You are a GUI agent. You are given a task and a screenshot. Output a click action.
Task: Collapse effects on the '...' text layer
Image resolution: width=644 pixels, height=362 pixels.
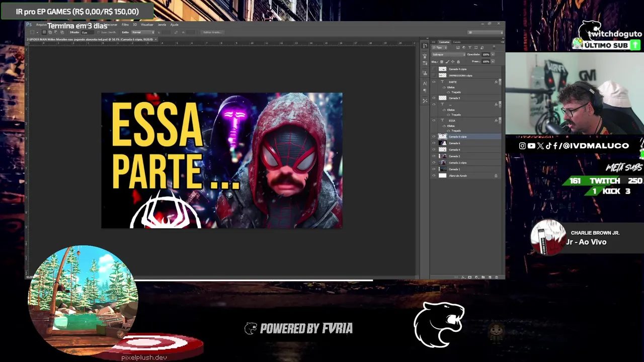pos(500,105)
